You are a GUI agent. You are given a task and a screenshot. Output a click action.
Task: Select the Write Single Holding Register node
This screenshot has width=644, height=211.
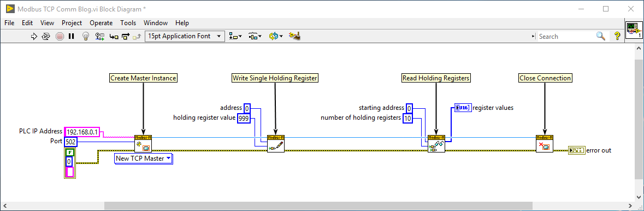click(x=276, y=144)
